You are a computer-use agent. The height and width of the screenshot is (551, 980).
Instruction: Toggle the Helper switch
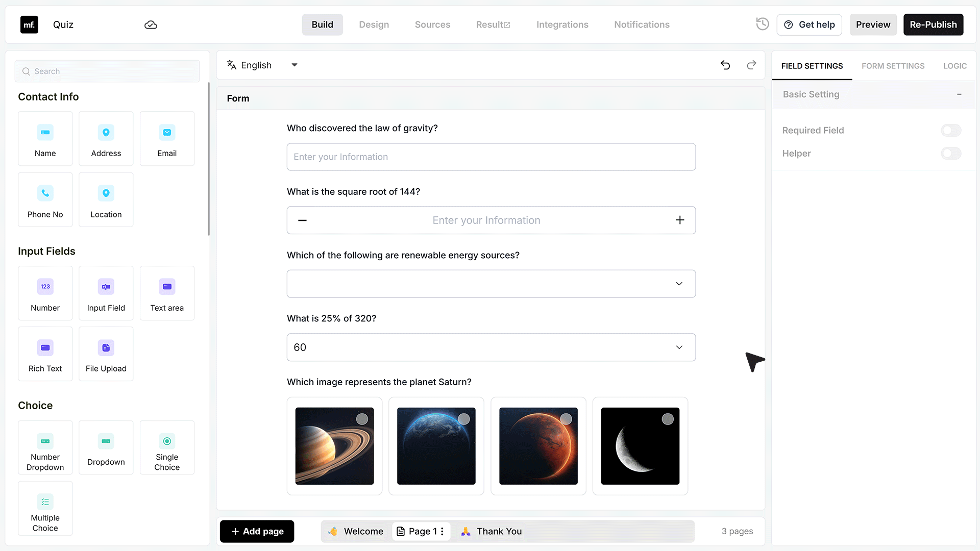[x=951, y=154]
